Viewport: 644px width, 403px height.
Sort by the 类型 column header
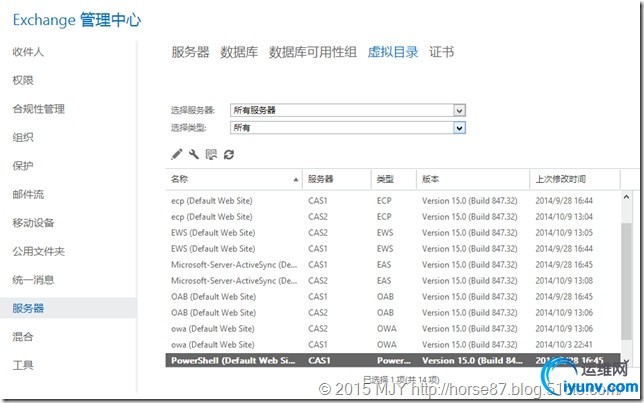394,179
